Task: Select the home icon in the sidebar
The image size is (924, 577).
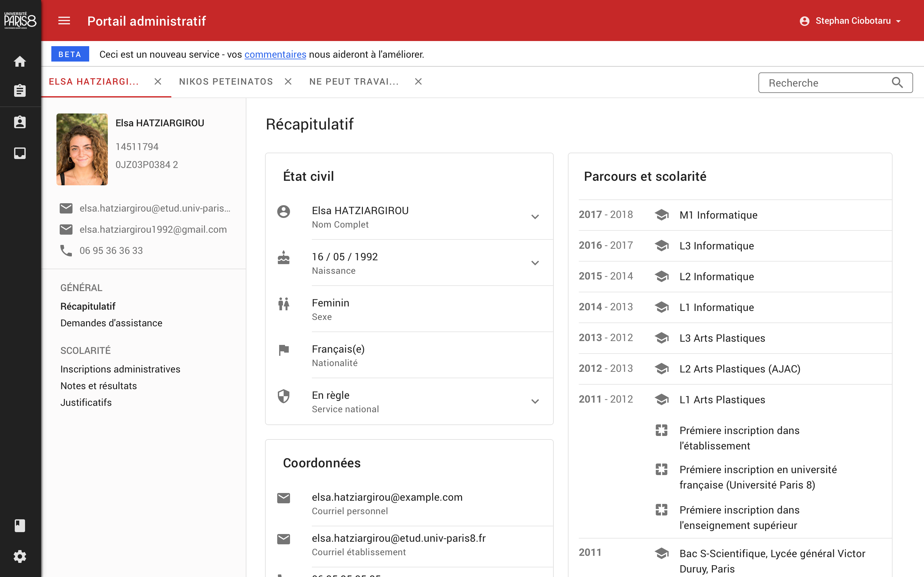Action: pos(20,61)
